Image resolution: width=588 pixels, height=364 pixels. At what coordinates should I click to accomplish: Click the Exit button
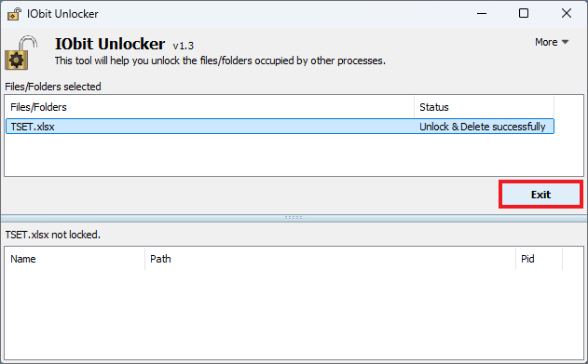pyautogui.click(x=540, y=195)
